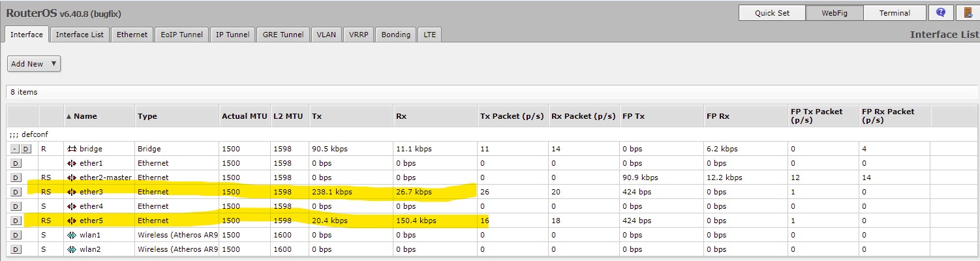Sort by L2 MTU column header
This screenshot has height=261, width=980.
tap(290, 116)
